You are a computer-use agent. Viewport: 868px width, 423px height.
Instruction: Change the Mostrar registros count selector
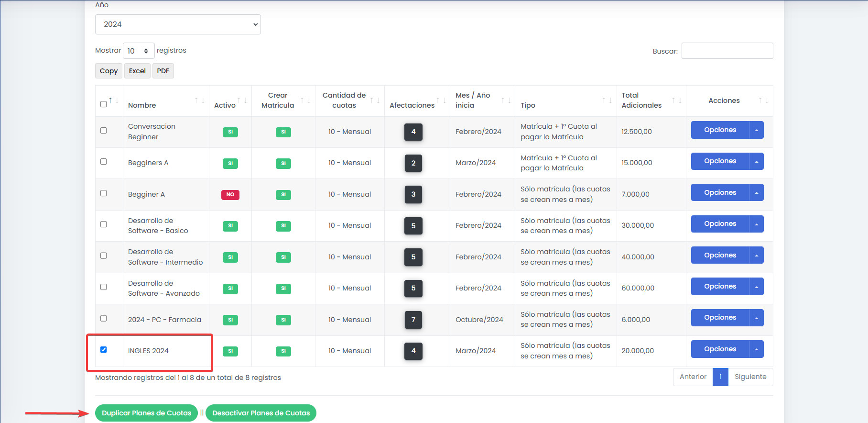point(139,51)
